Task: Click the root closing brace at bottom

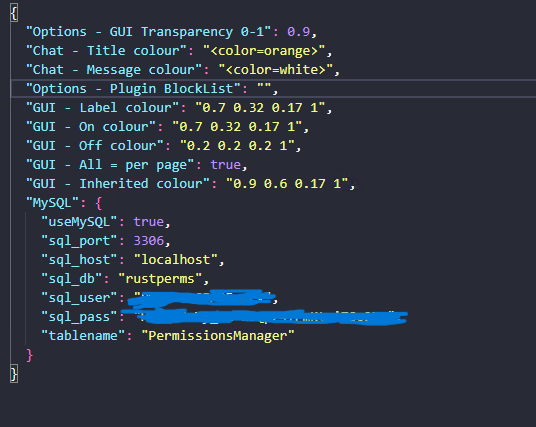Action: [x=14, y=374]
